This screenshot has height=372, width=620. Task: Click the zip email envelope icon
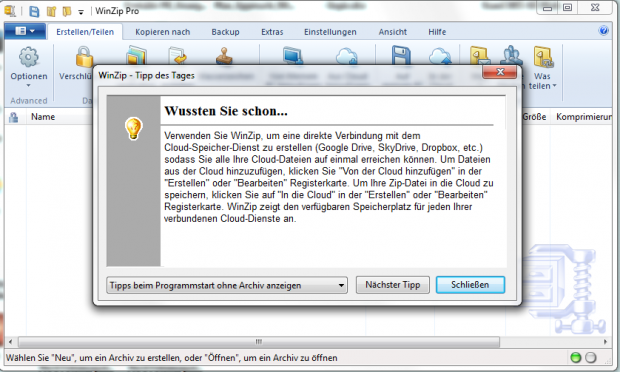point(480,55)
